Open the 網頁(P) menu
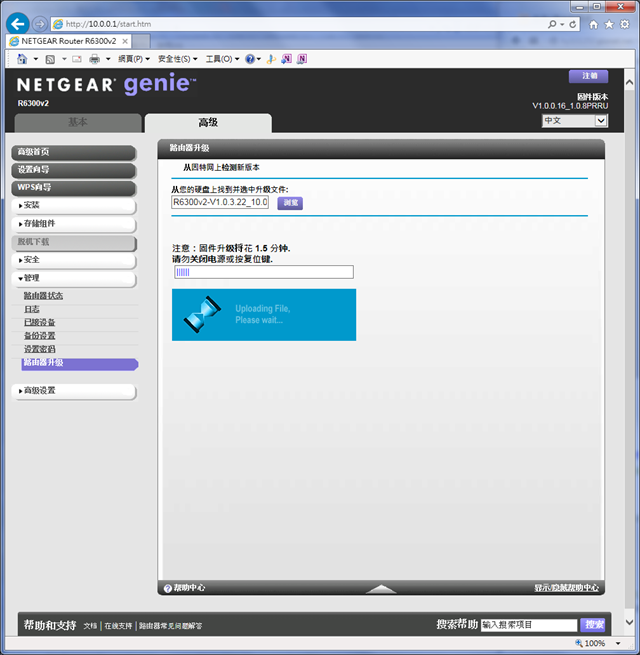This screenshot has height=655, width=640. pos(134,59)
